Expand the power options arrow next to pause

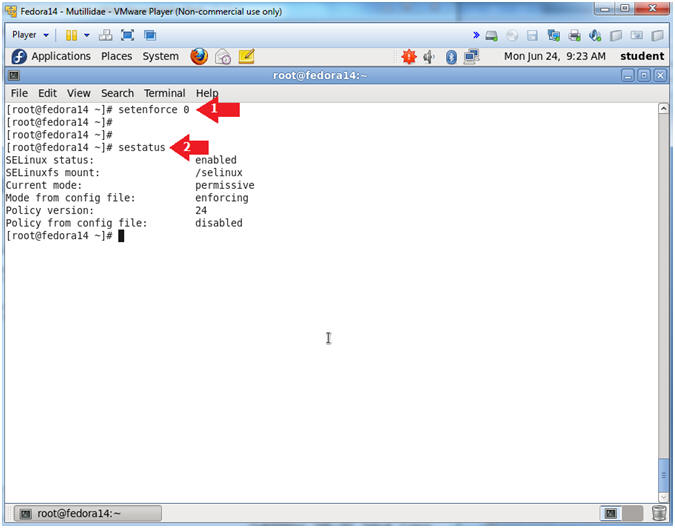pos(87,35)
